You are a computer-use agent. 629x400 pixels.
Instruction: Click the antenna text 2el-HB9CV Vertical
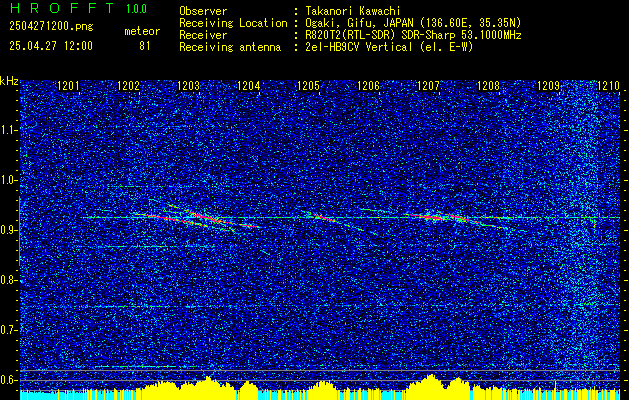click(357, 47)
